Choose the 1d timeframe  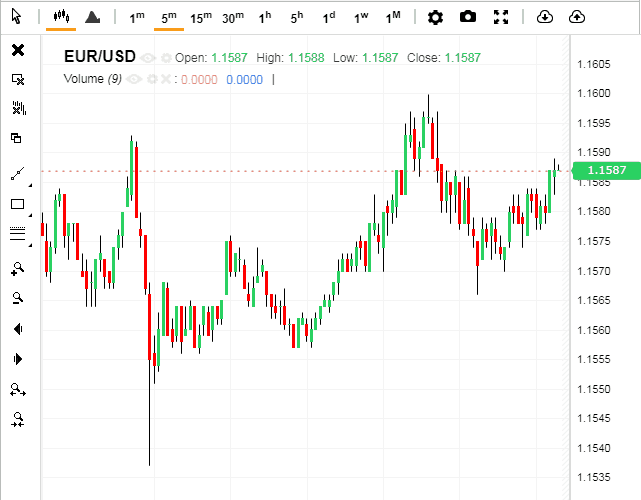pos(329,17)
